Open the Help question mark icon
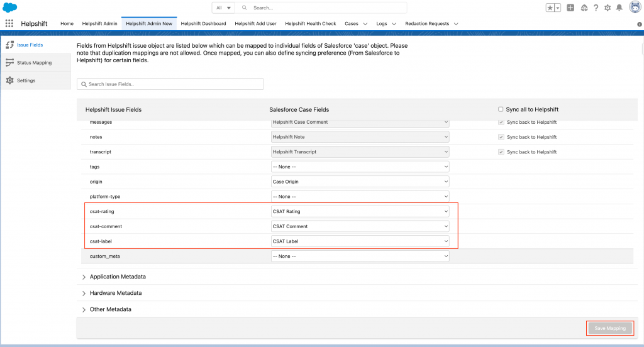The height and width of the screenshot is (347, 644). point(596,8)
